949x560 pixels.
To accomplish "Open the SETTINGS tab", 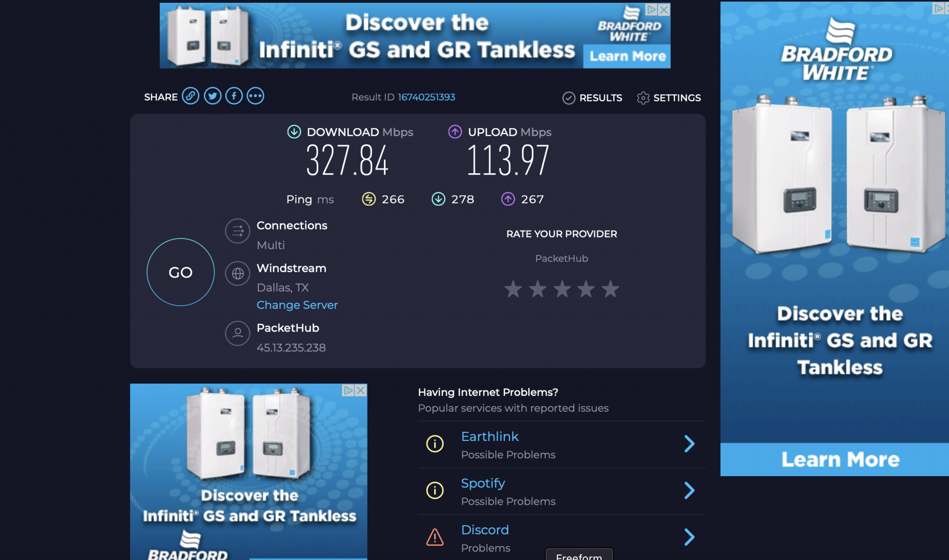I will (669, 98).
